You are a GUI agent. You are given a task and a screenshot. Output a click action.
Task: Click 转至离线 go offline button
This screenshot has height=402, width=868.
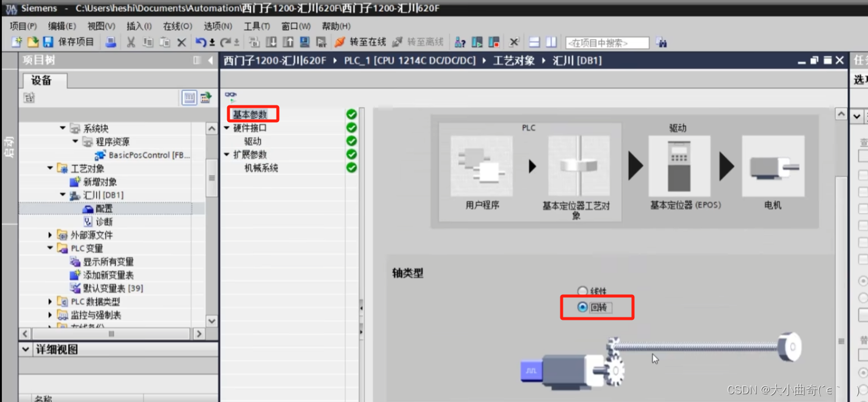418,42
